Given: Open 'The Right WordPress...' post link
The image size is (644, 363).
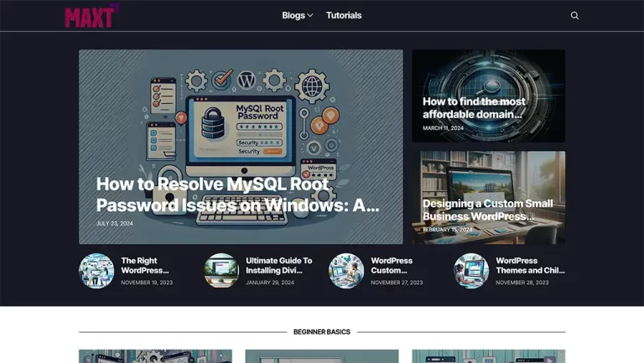Looking at the screenshot, I should point(144,266).
